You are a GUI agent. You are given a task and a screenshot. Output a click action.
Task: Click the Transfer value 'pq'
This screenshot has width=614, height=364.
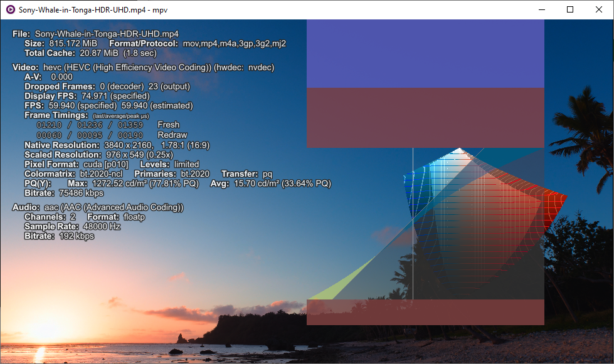tap(267, 174)
